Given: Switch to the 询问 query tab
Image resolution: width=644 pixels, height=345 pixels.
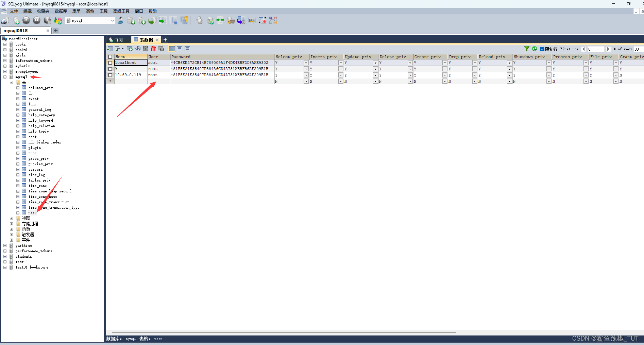Looking at the screenshot, I should (118, 40).
